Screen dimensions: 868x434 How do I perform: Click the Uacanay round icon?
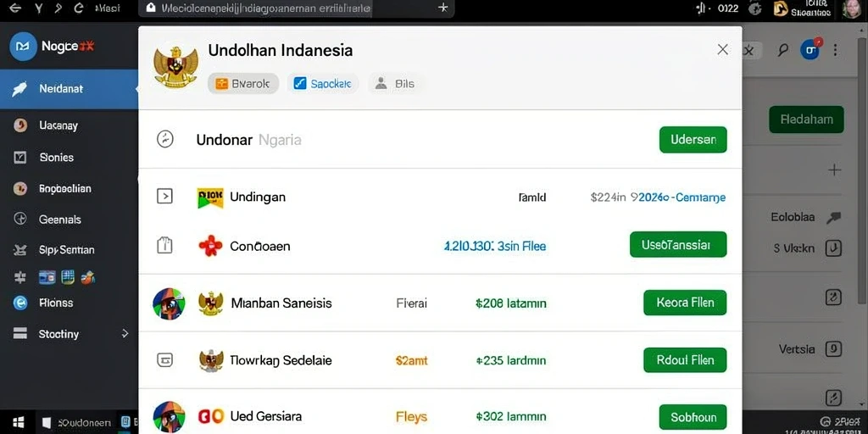point(20,125)
